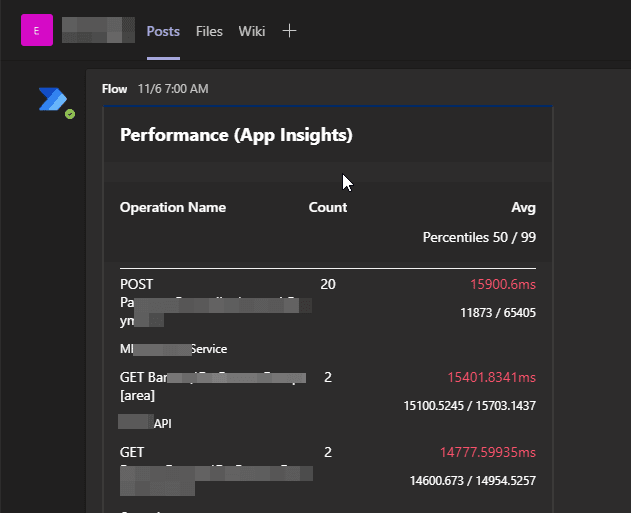Click the POST operation row name
This screenshot has width=631, height=513.
tap(137, 284)
